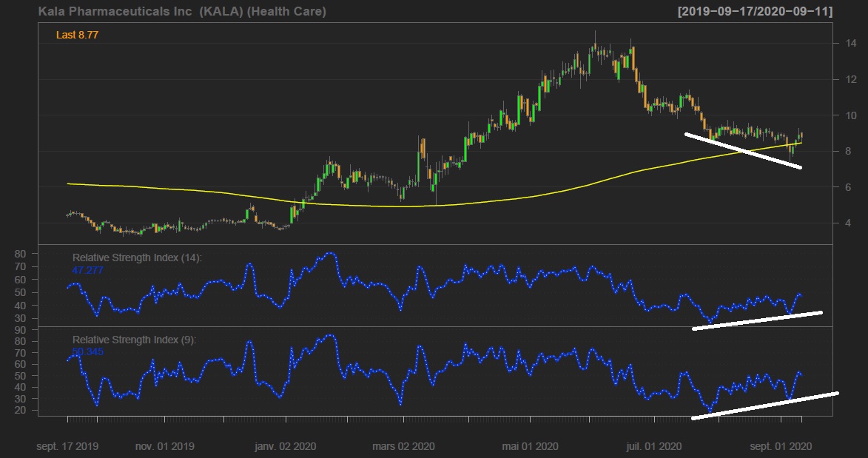Image resolution: width=868 pixels, height=458 pixels.
Task: Click the RSI 14 axis label 80
Action: click(20, 255)
